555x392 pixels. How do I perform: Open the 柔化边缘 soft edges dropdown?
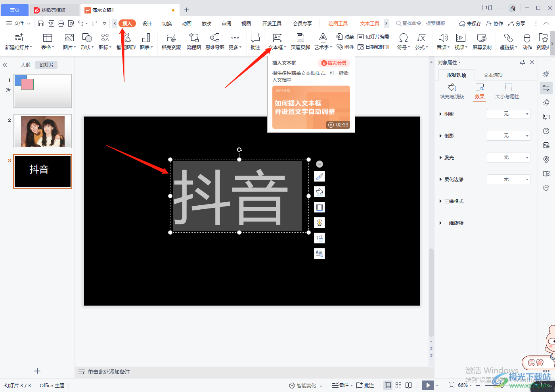pyautogui.click(x=509, y=179)
